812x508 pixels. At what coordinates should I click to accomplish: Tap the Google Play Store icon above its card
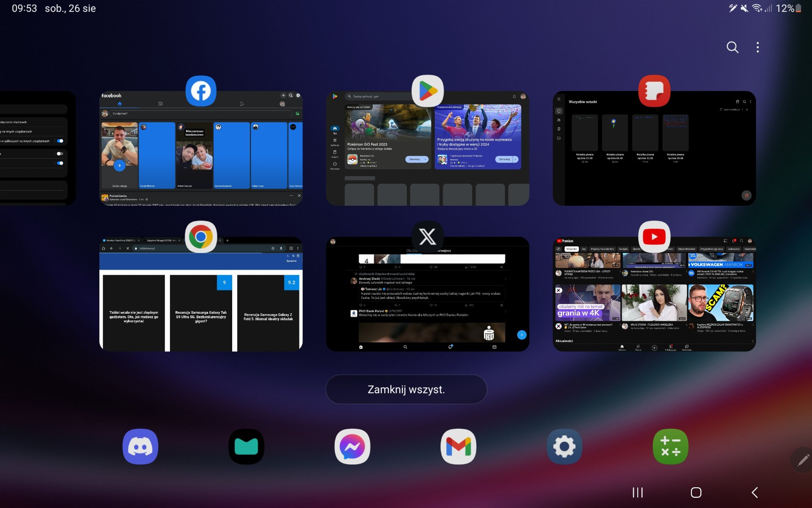point(428,91)
